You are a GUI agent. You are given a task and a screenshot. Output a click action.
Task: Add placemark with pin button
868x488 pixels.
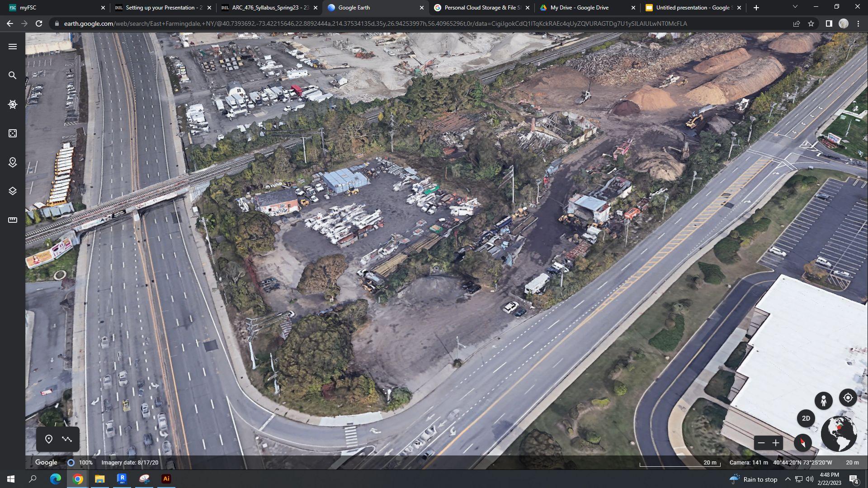click(x=49, y=439)
